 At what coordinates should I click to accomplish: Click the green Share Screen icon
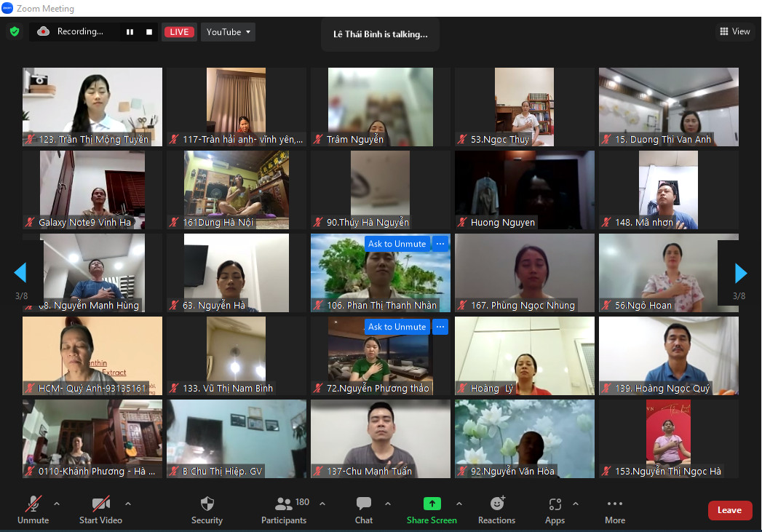[x=432, y=504]
